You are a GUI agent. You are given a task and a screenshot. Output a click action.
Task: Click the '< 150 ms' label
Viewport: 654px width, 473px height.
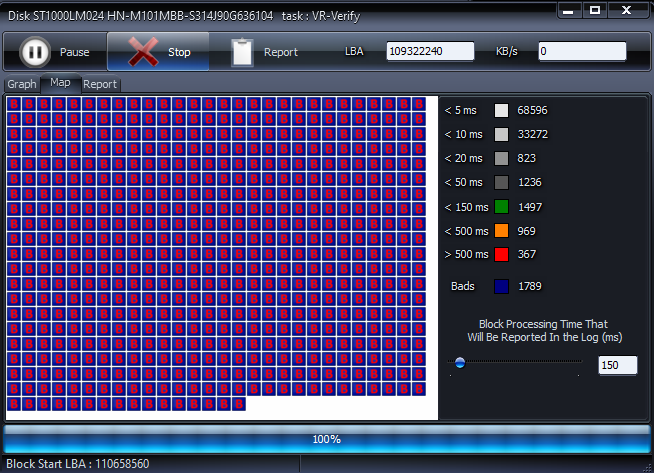[x=466, y=207]
